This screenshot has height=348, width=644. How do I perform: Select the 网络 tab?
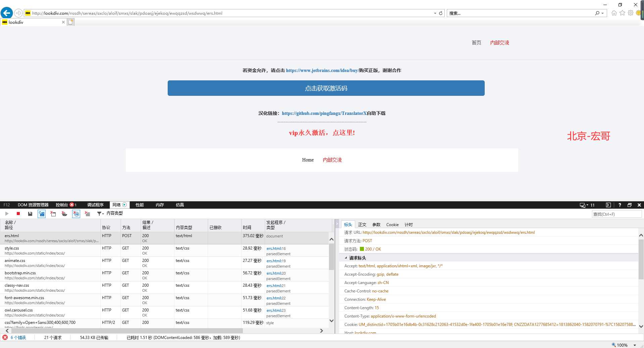pyautogui.click(x=120, y=205)
